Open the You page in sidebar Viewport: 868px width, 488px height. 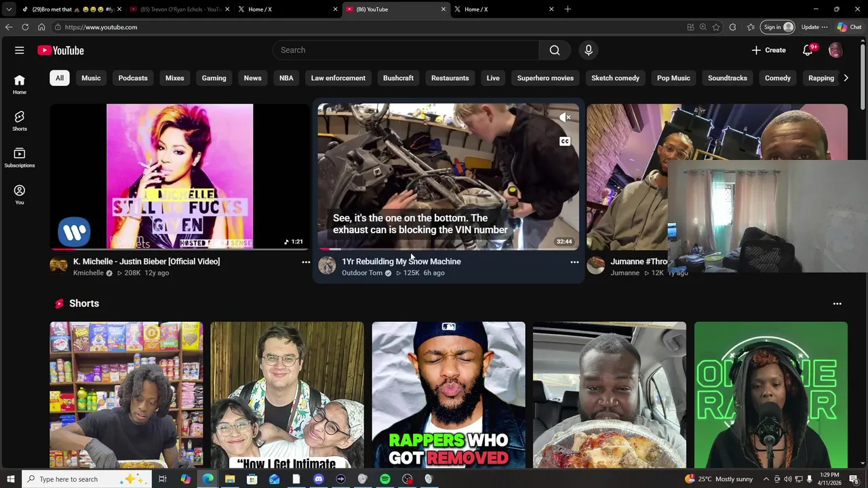(x=19, y=195)
